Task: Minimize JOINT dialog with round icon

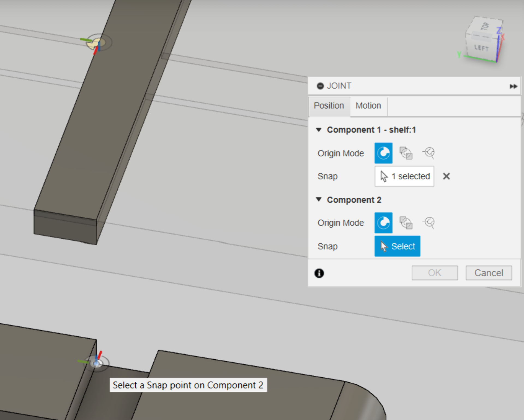Action: [x=320, y=86]
